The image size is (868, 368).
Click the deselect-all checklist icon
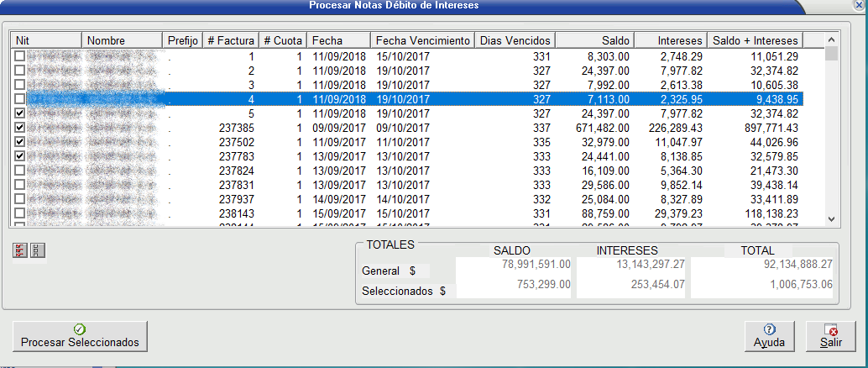(36, 250)
